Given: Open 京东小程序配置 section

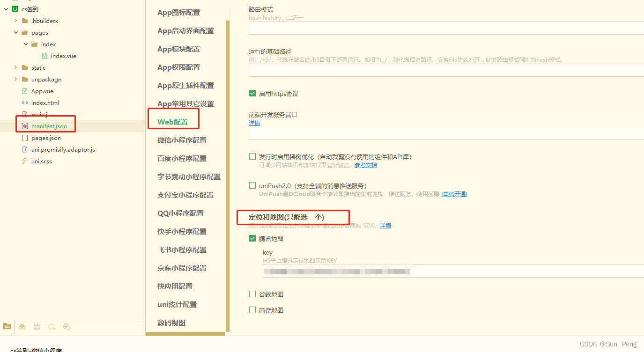Looking at the screenshot, I should [x=182, y=268].
